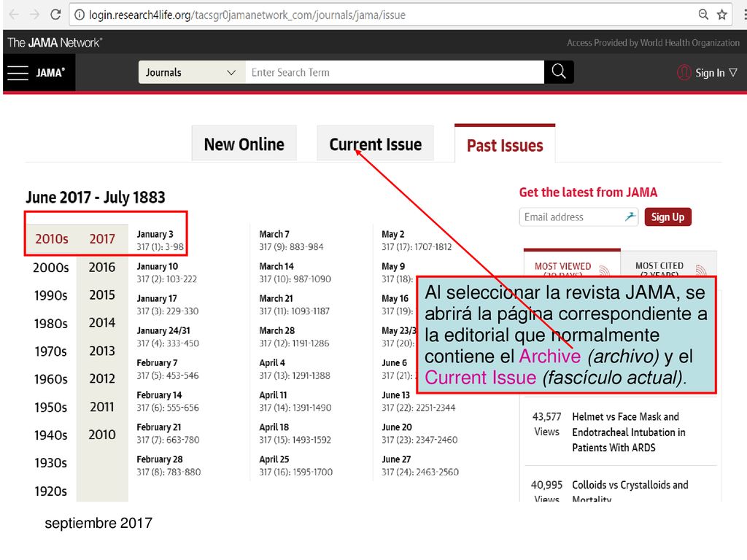Click the Email address input field
This screenshot has width=747, height=560.
click(578, 217)
